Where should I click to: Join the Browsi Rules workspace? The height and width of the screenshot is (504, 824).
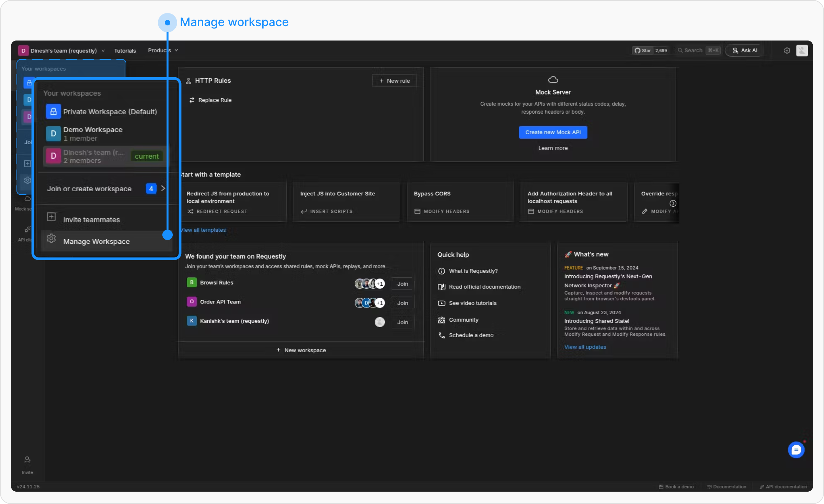tap(402, 284)
